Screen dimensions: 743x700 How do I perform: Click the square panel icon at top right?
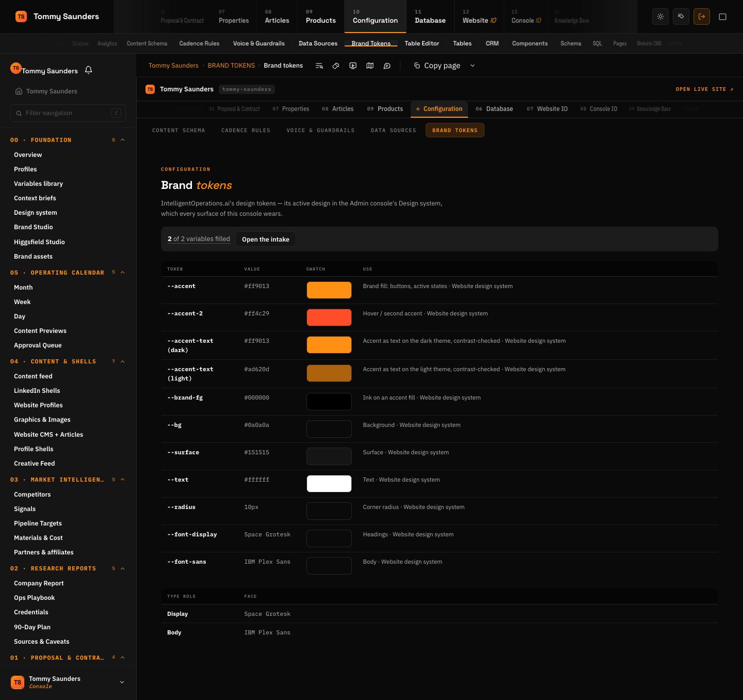tap(722, 17)
